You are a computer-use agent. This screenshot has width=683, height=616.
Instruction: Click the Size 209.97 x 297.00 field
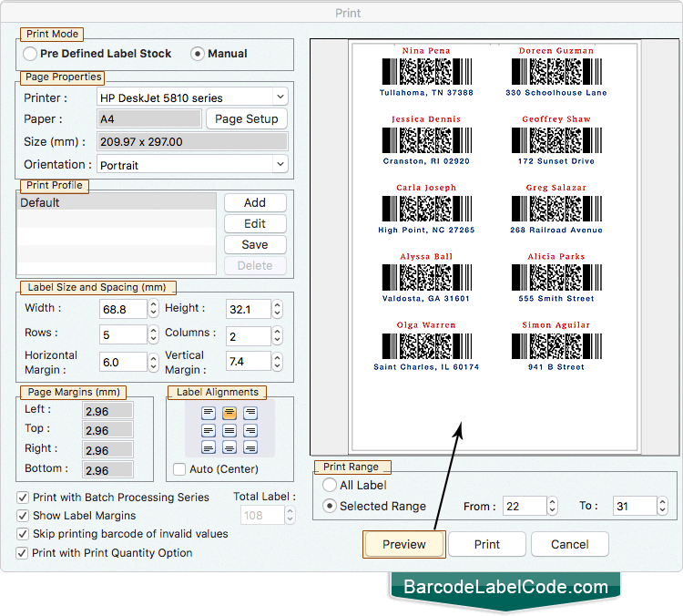192,141
